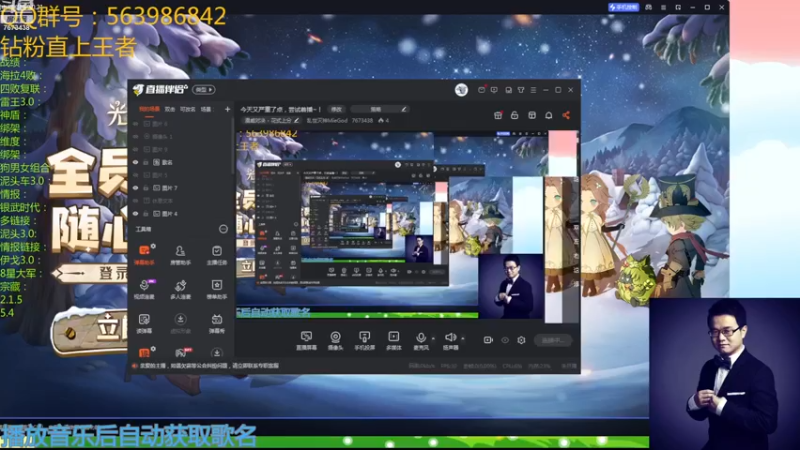Click the 麦克风 microphone icon

point(421,338)
